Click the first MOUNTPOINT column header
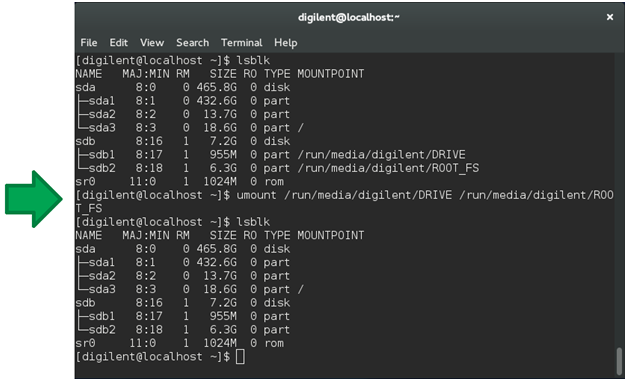The width and height of the screenshot is (627, 381). pyautogui.click(x=331, y=74)
